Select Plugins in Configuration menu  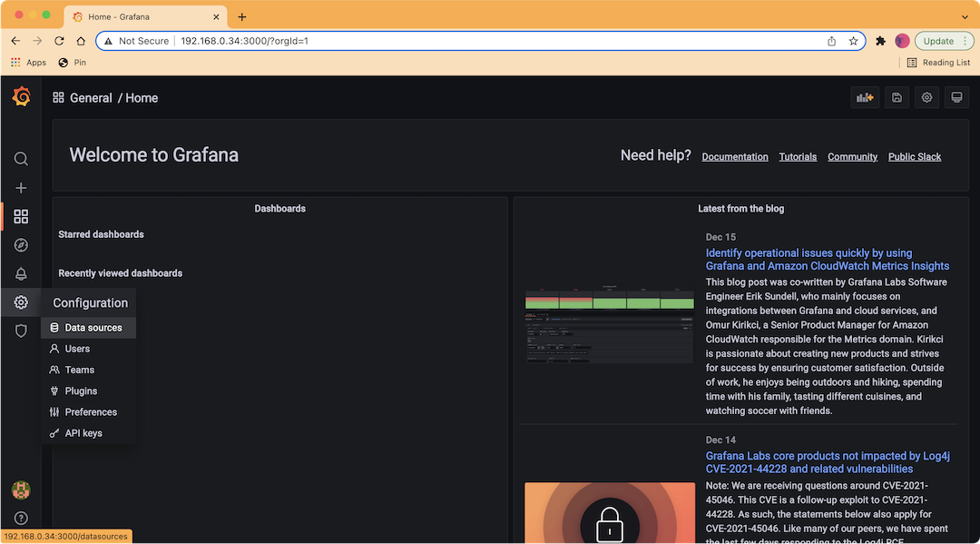[x=88, y=391]
